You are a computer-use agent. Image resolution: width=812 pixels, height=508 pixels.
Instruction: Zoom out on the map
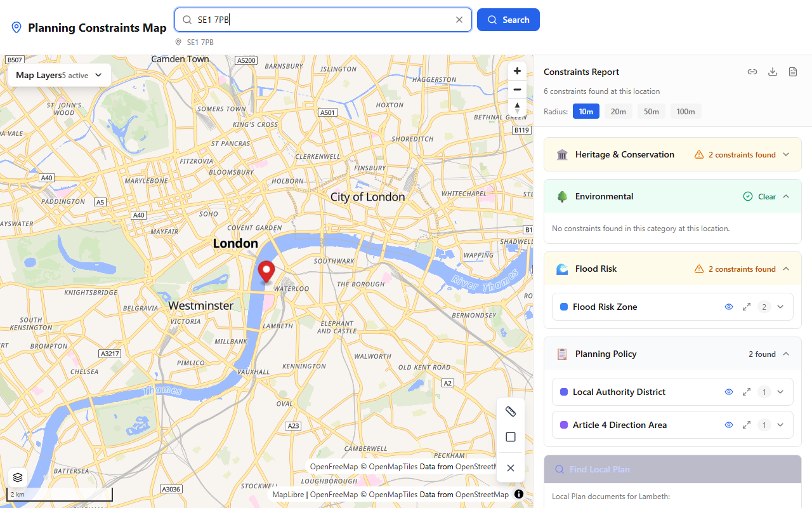coord(517,90)
